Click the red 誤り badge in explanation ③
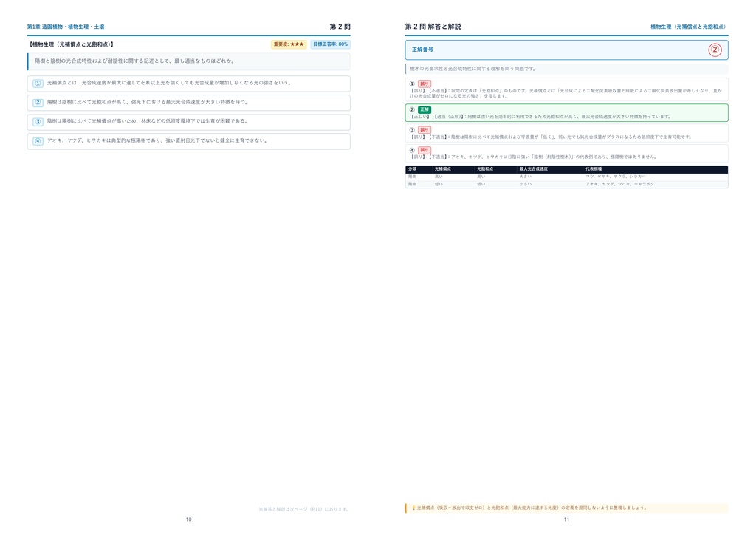The width and height of the screenshot is (756, 535). coord(425,130)
